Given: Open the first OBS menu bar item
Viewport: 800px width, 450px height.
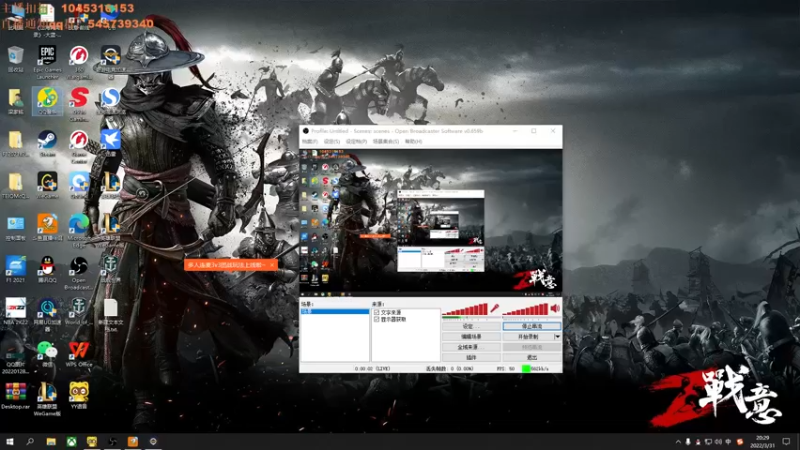Looking at the screenshot, I should point(310,141).
